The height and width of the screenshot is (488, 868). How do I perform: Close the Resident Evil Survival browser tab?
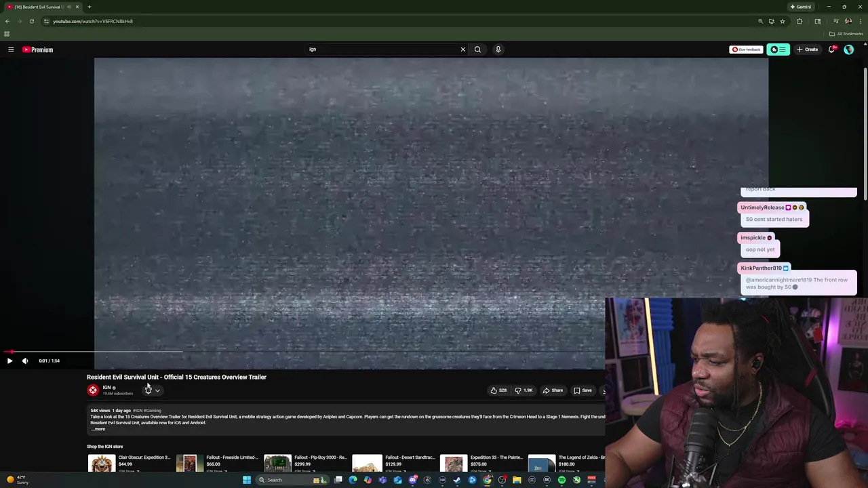(77, 7)
